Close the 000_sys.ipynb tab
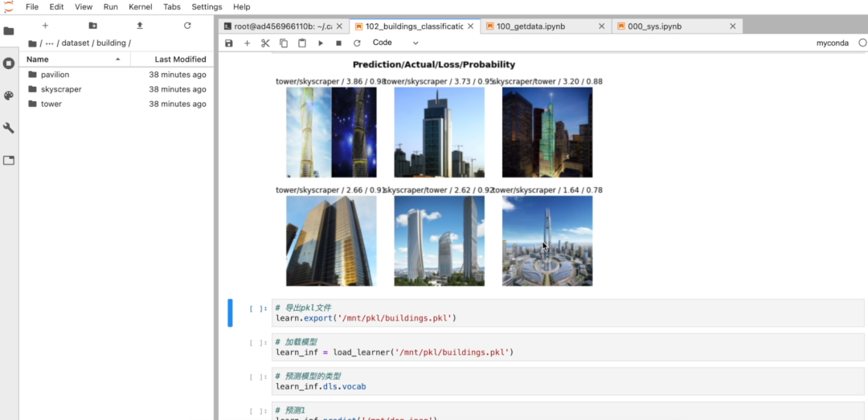Screen dimensions: 868x420 (x=732, y=27)
